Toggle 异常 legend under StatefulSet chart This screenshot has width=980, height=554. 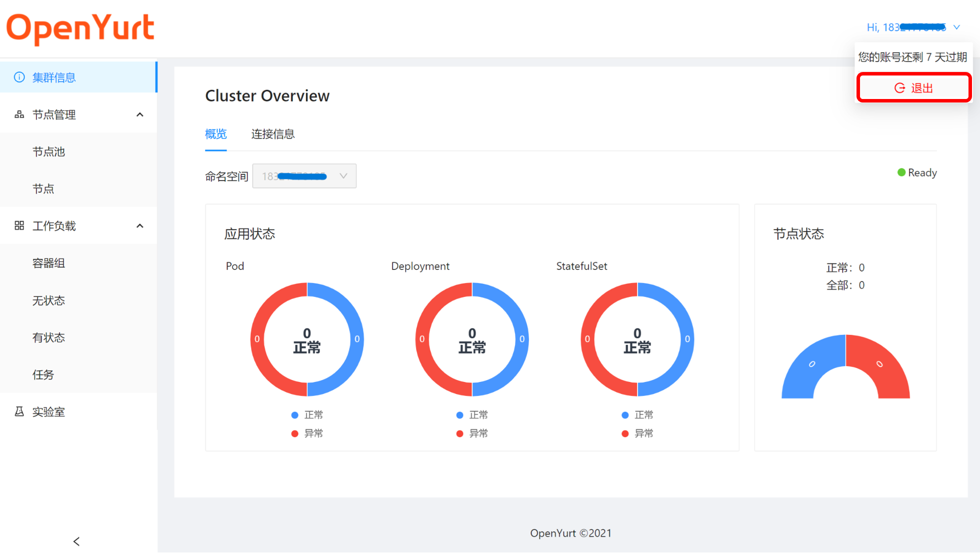coord(637,433)
